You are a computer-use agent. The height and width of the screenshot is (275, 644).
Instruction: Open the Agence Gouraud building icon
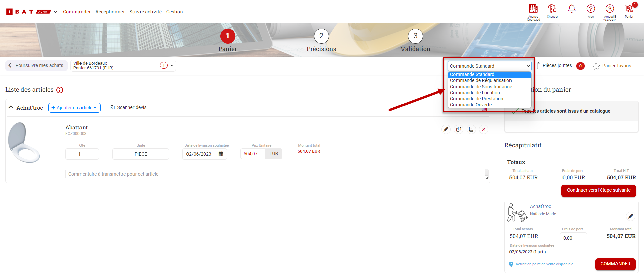pos(533,9)
